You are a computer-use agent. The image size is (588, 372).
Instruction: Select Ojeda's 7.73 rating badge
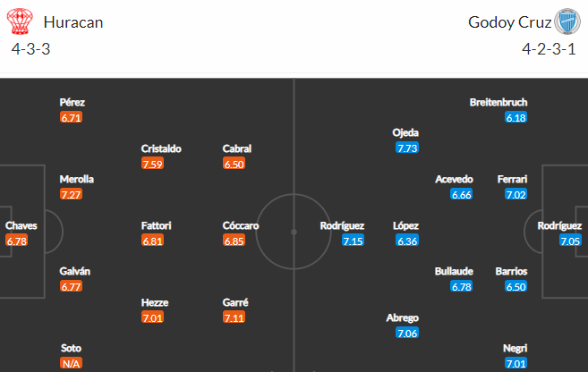(x=407, y=148)
